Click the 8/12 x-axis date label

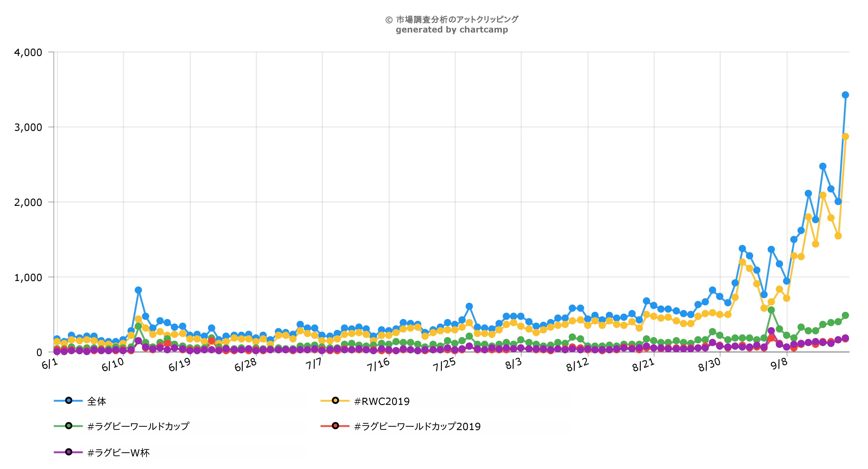tap(577, 365)
